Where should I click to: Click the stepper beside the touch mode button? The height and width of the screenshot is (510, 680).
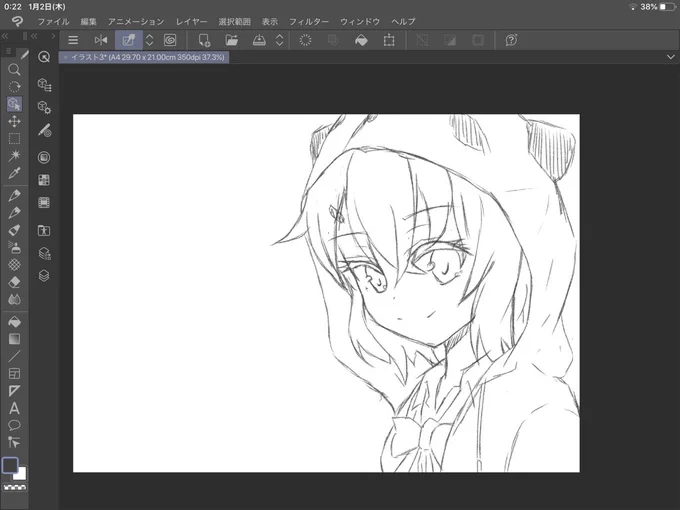[149, 40]
